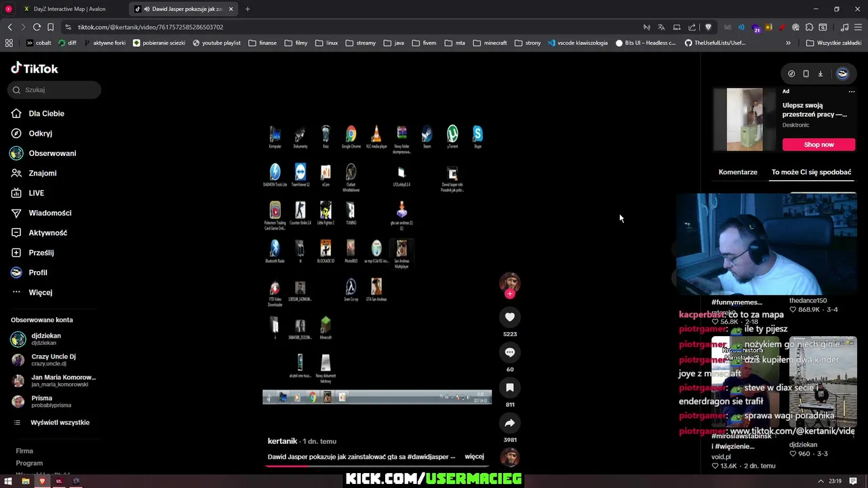Open the comments bubble icon showing 60
868x488 pixels.
click(x=510, y=352)
